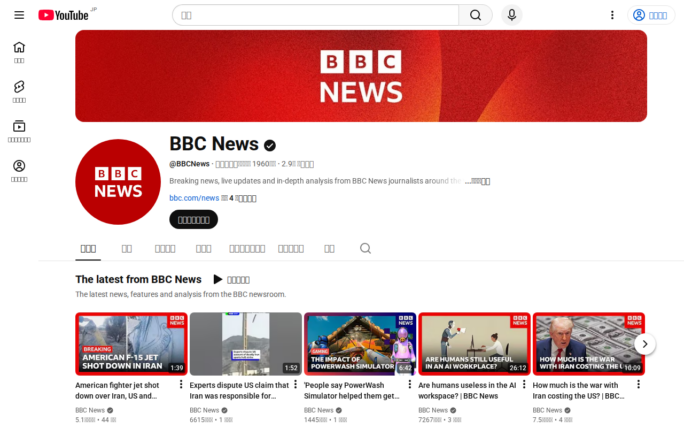Open Subscriptions icon in left sidebar
The image size is (684, 428).
[19, 131]
